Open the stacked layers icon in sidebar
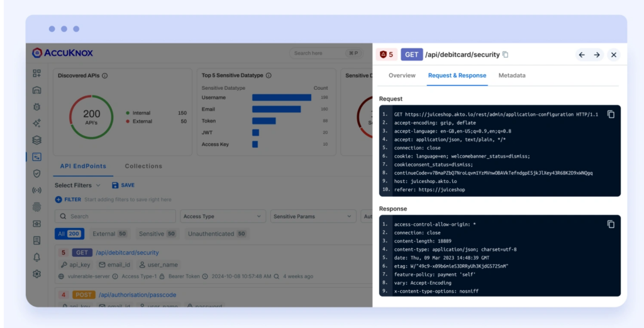This screenshot has width=644, height=328. (x=36, y=140)
